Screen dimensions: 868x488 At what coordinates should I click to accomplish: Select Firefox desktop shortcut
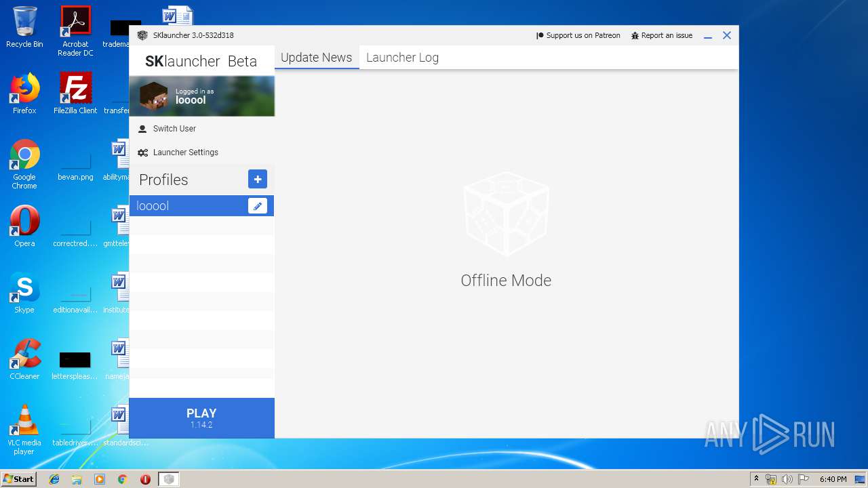(x=24, y=94)
